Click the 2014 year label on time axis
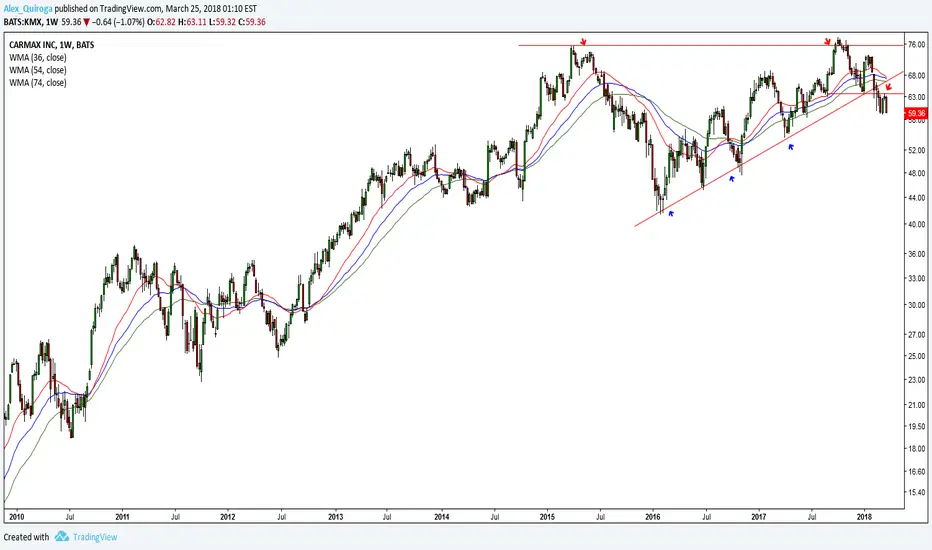The image size is (932, 550). (442, 517)
